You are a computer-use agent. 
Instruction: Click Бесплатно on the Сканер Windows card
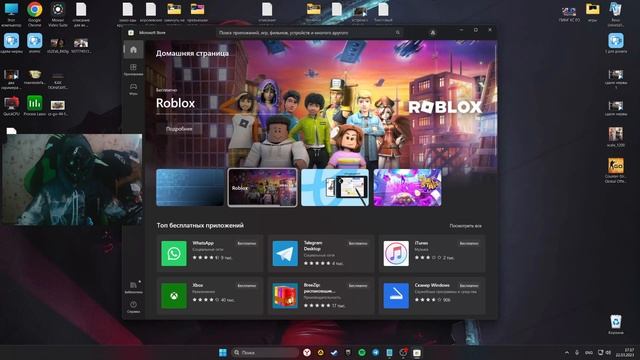[469, 286]
